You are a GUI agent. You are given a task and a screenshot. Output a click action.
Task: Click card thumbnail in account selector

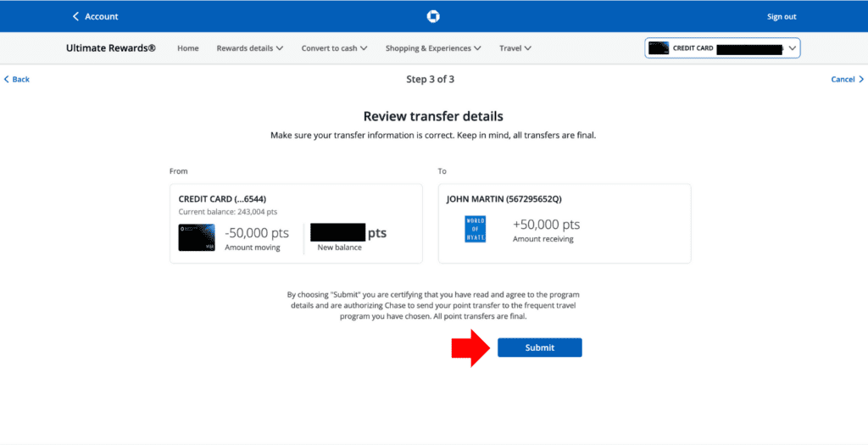pos(659,48)
